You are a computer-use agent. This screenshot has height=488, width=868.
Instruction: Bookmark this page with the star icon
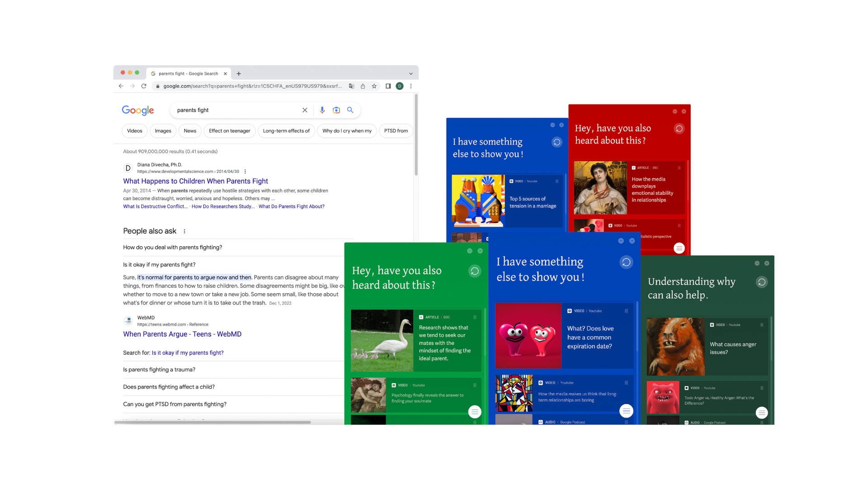[374, 86]
